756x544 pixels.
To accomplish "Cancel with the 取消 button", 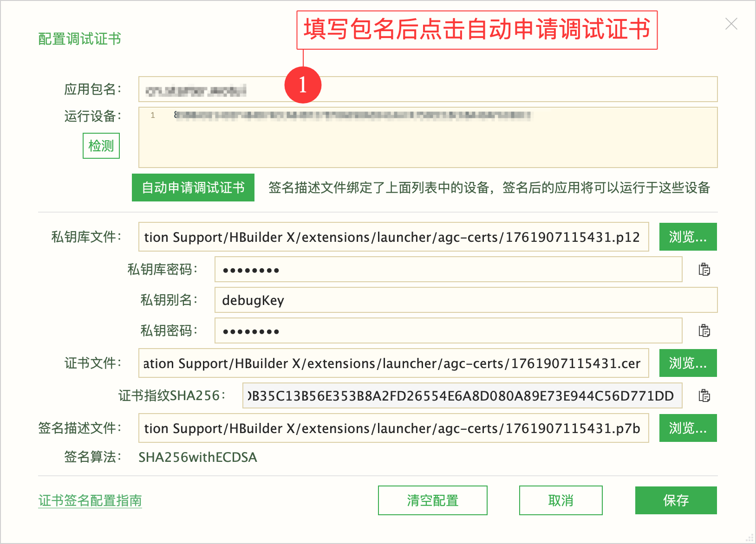I will pos(560,500).
